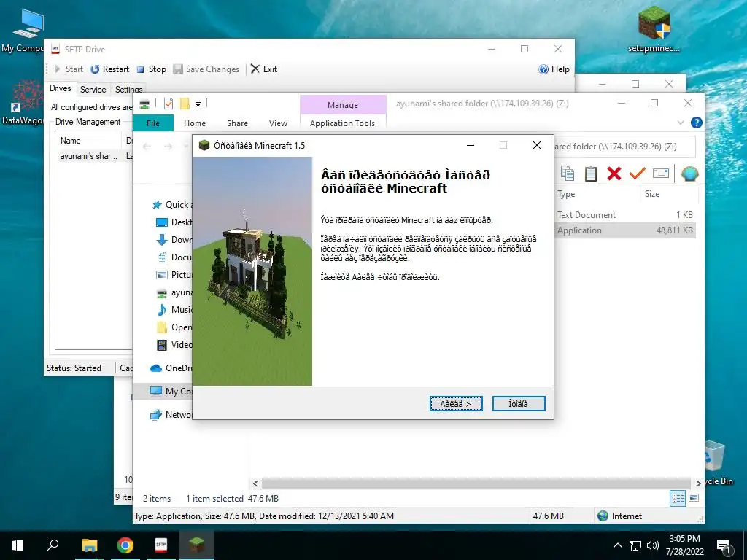
Task: Click the New Folder quick access icon
Action: point(185,104)
